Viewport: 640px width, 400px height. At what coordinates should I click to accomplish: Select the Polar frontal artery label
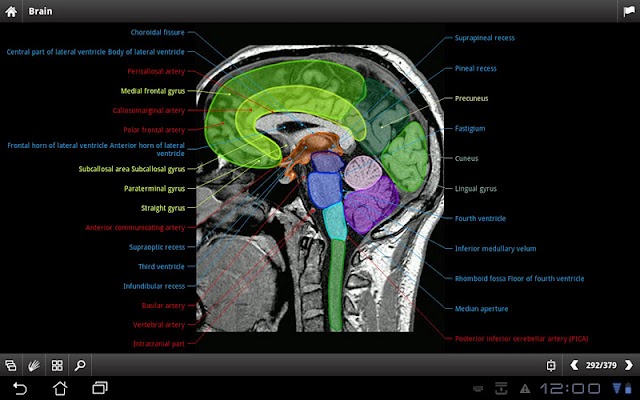(154, 130)
